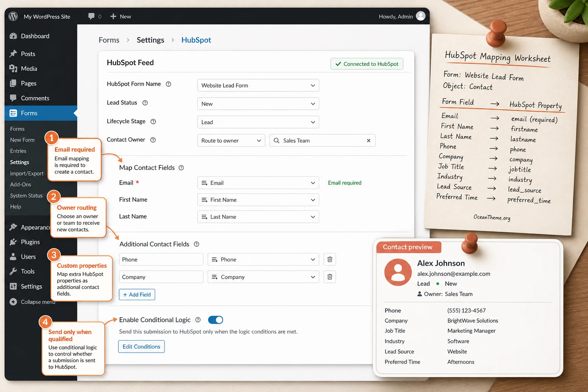Click help icon next to Lead Status
The height and width of the screenshot is (392, 588).
coord(145,103)
